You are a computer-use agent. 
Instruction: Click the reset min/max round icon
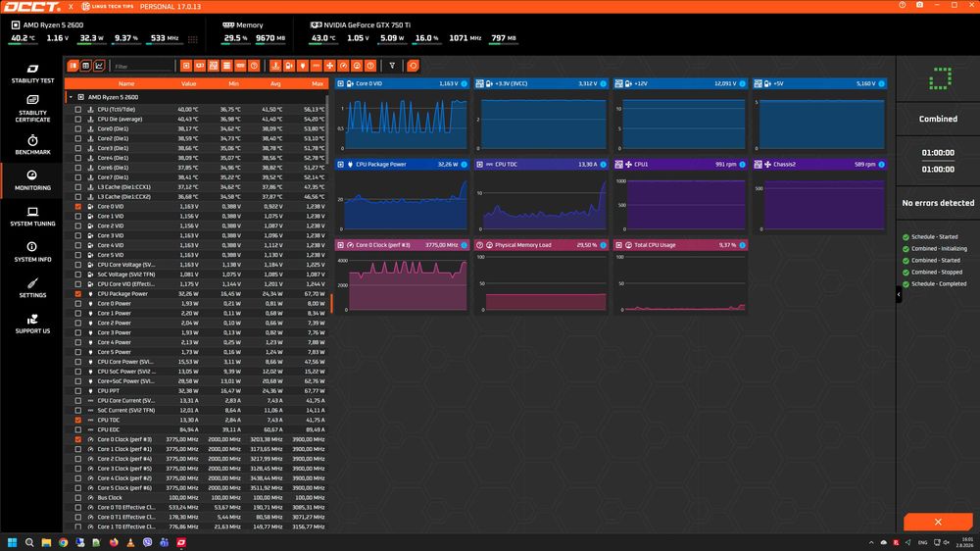point(414,66)
